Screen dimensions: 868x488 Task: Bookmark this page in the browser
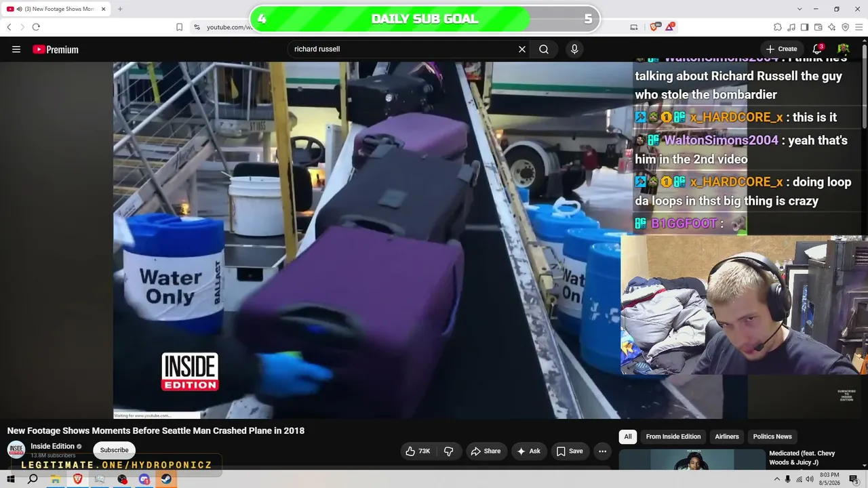[x=179, y=27]
